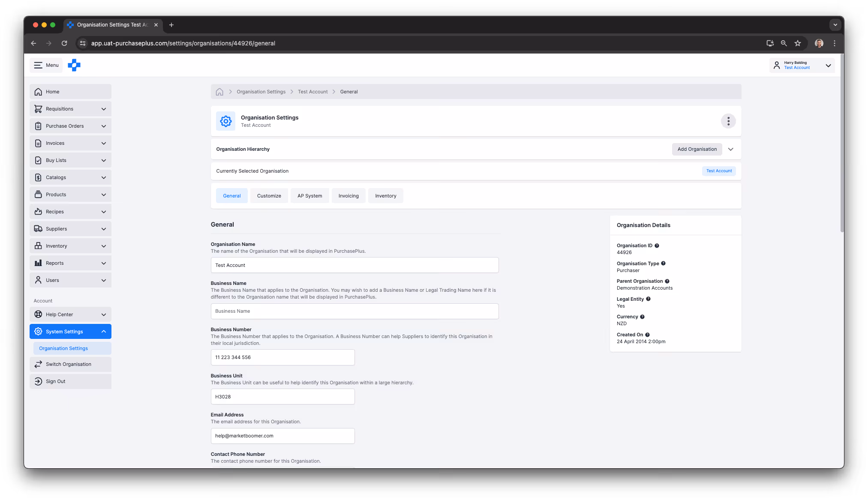Click the Add Organisation button
The image size is (868, 500).
click(697, 149)
